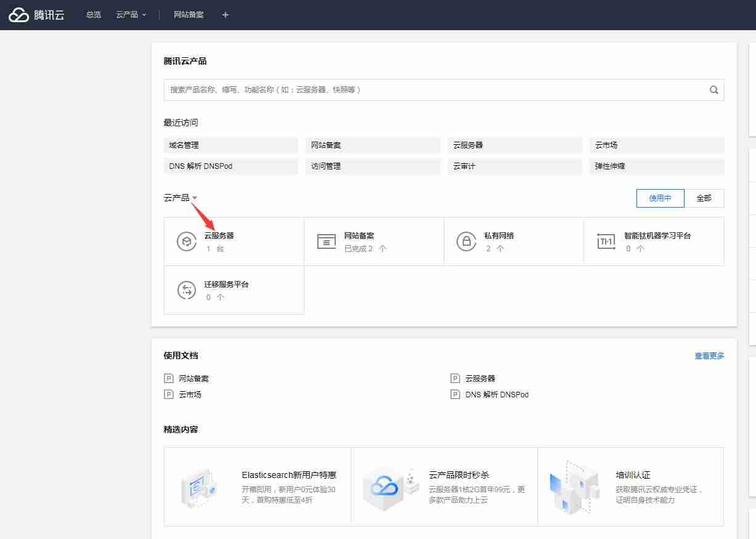Image resolution: width=756 pixels, height=539 pixels.
Task: Open DNS 解析 DNSPod documentation link
Action: pyautogui.click(x=497, y=394)
